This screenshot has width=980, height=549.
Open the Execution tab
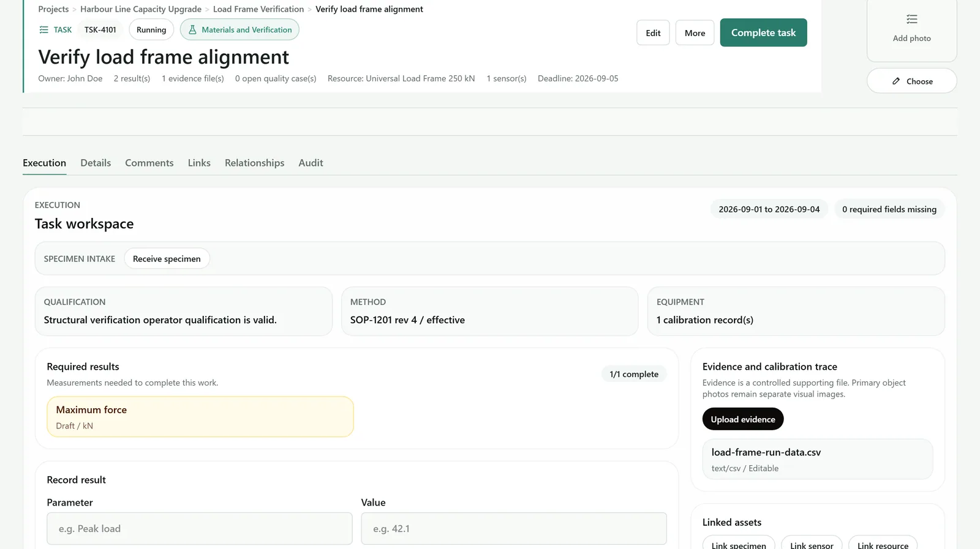click(x=44, y=163)
